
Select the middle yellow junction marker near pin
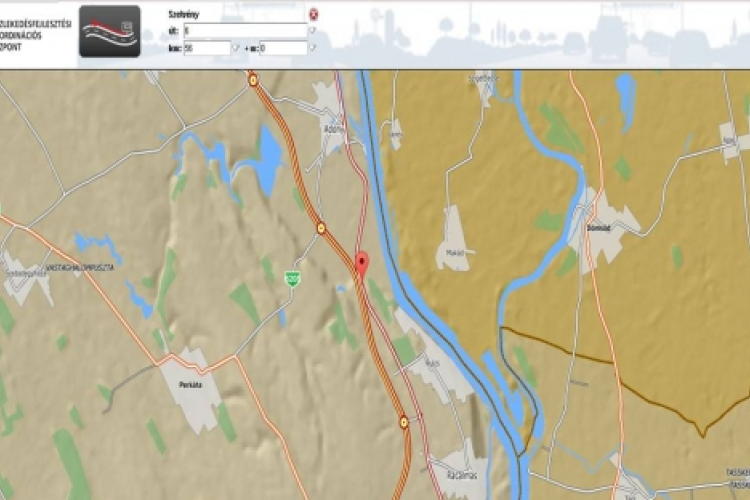(321, 227)
